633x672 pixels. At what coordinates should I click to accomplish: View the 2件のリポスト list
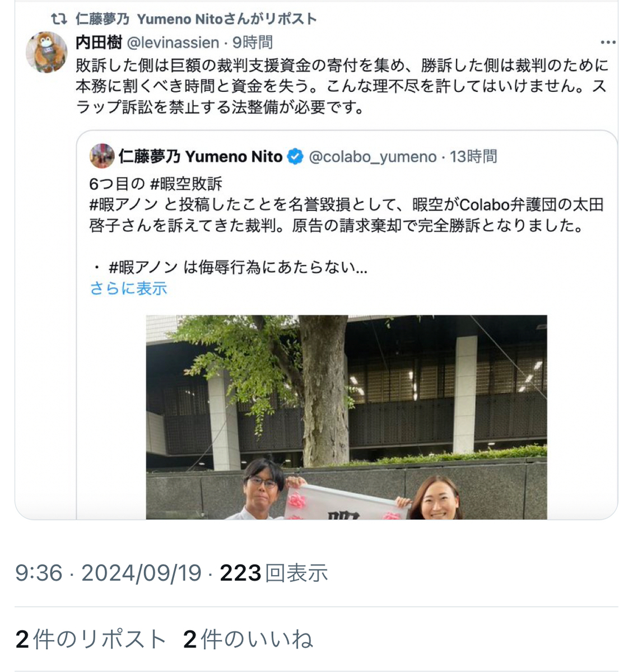tap(91, 639)
